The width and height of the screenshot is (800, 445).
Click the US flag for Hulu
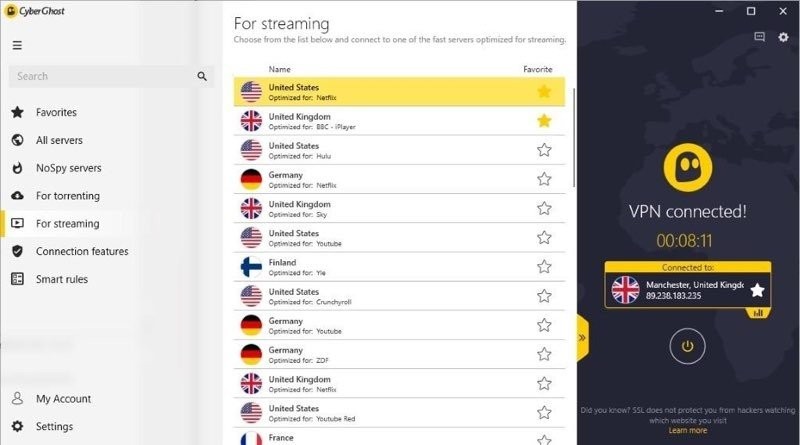click(x=251, y=150)
